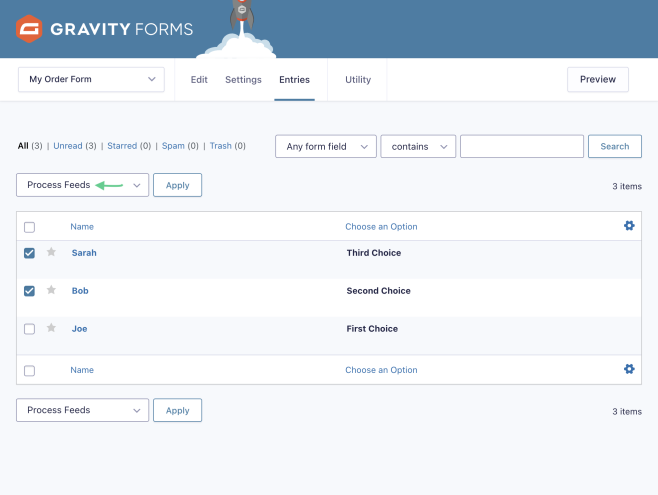Click the bottom Apply button
658x495 pixels.
tap(178, 410)
